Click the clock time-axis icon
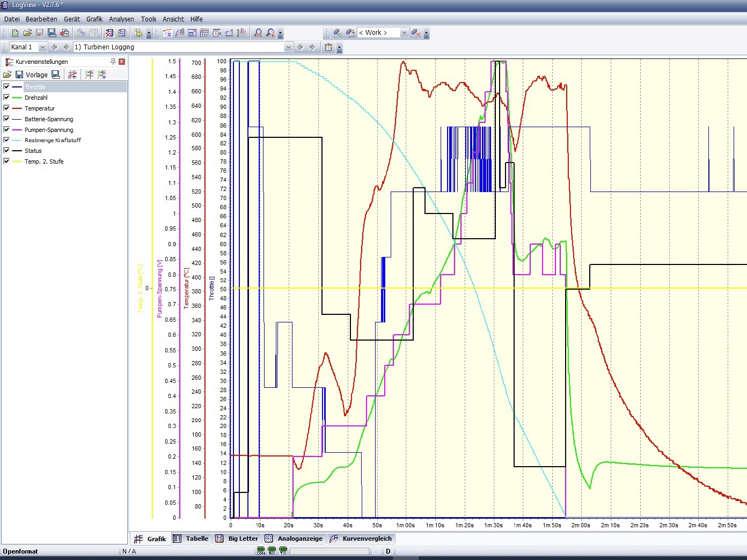The height and width of the screenshot is (560, 747). (x=217, y=33)
